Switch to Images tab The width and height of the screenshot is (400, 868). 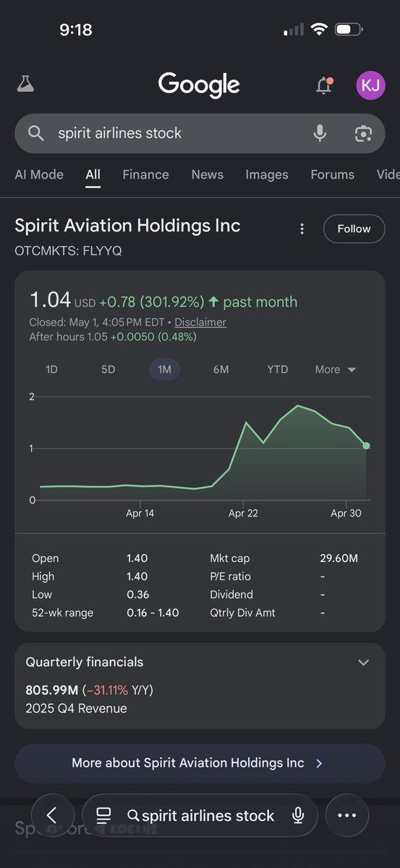coord(267,174)
